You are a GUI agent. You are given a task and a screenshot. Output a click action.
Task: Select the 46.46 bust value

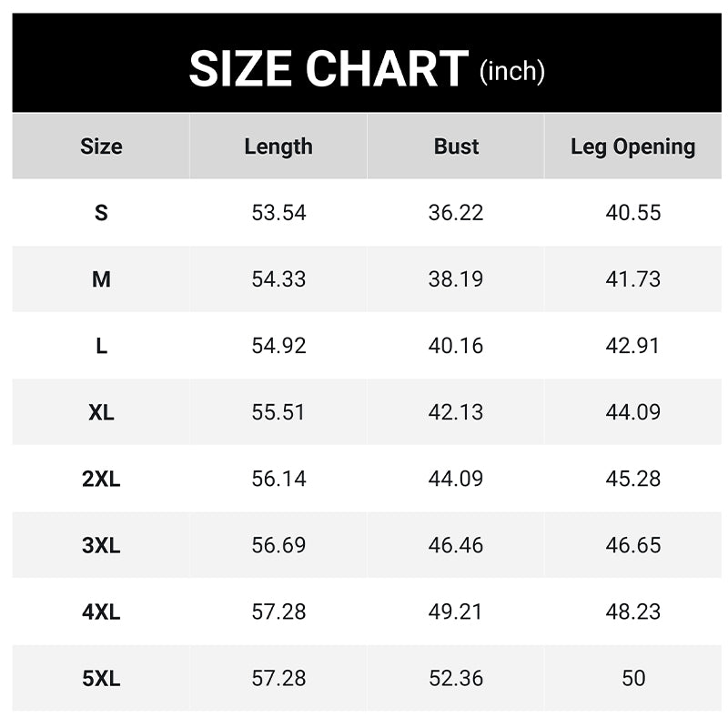pos(456,545)
